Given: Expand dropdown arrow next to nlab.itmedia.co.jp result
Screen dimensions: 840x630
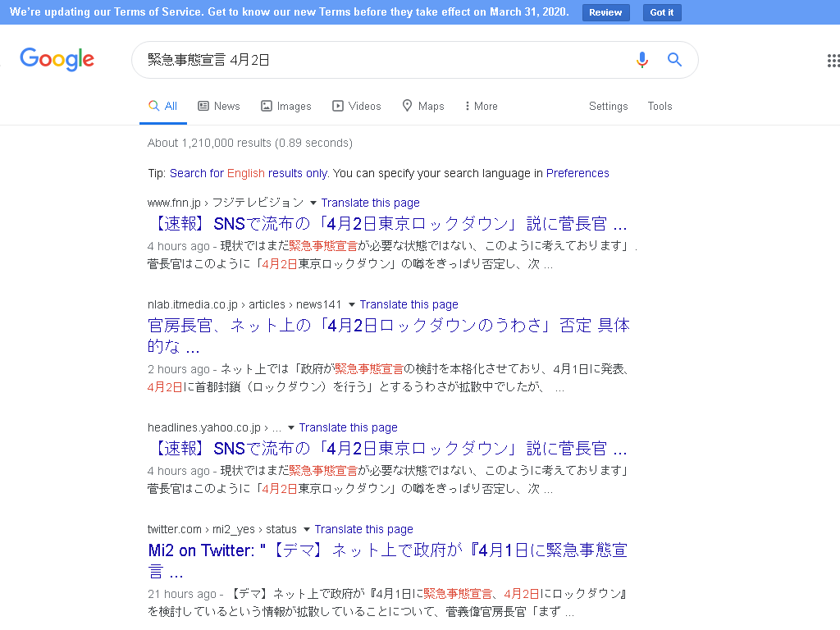Looking at the screenshot, I should coord(351,304).
